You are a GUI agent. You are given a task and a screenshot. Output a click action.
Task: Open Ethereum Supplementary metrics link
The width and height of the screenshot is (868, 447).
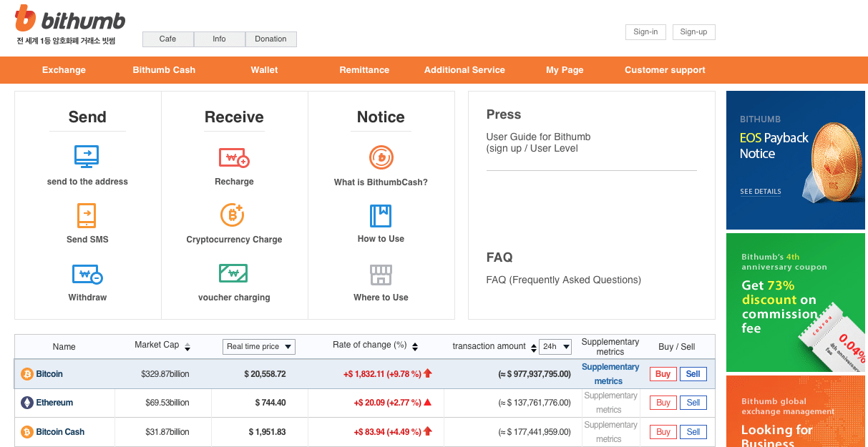(x=610, y=403)
